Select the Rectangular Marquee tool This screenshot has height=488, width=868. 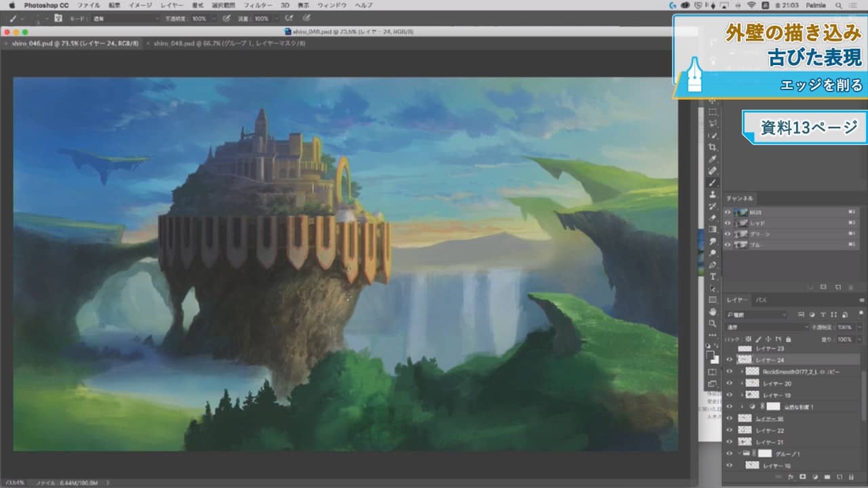coord(713,113)
